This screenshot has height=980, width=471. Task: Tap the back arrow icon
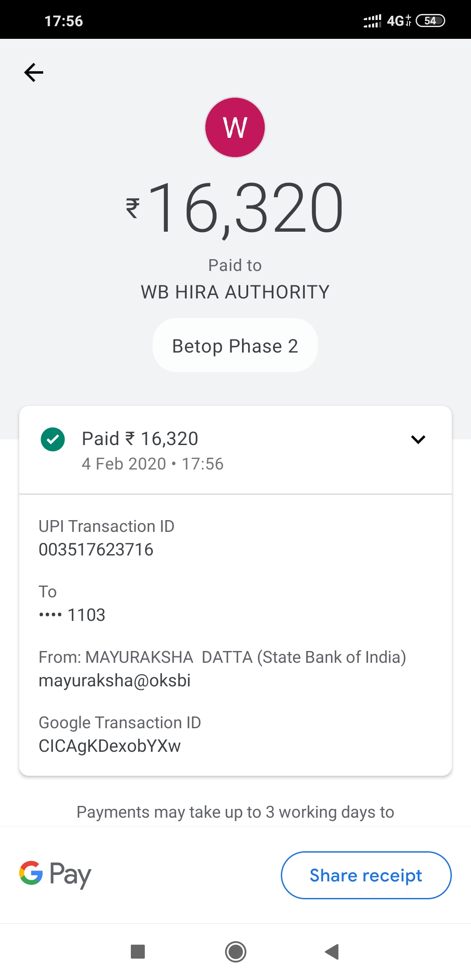point(34,72)
